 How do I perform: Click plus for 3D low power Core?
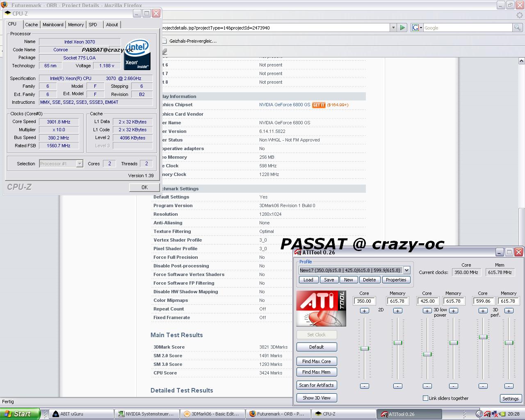[427, 311]
